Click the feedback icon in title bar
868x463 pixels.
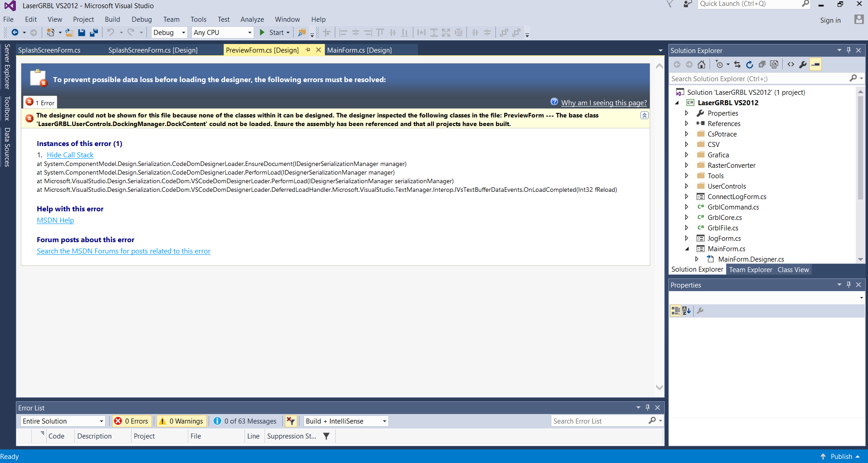tap(688, 4)
